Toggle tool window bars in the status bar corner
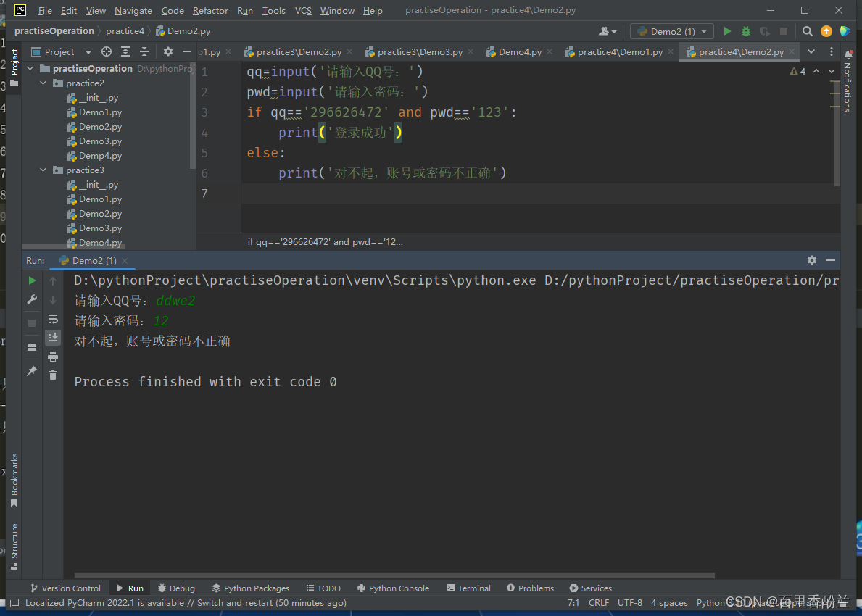Viewport: 862px width, 616px height. pyautogui.click(x=14, y=603)
